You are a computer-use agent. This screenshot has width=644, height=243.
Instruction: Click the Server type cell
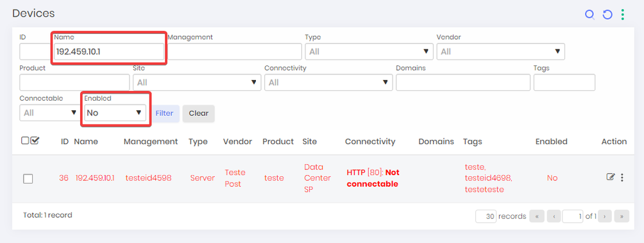203,178
